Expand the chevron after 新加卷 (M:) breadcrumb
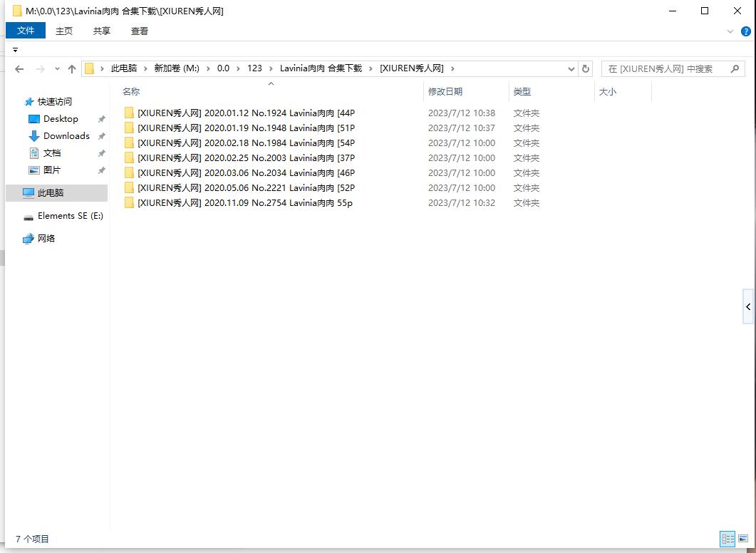This screenshot has width=756, height=553. point(208,68)
